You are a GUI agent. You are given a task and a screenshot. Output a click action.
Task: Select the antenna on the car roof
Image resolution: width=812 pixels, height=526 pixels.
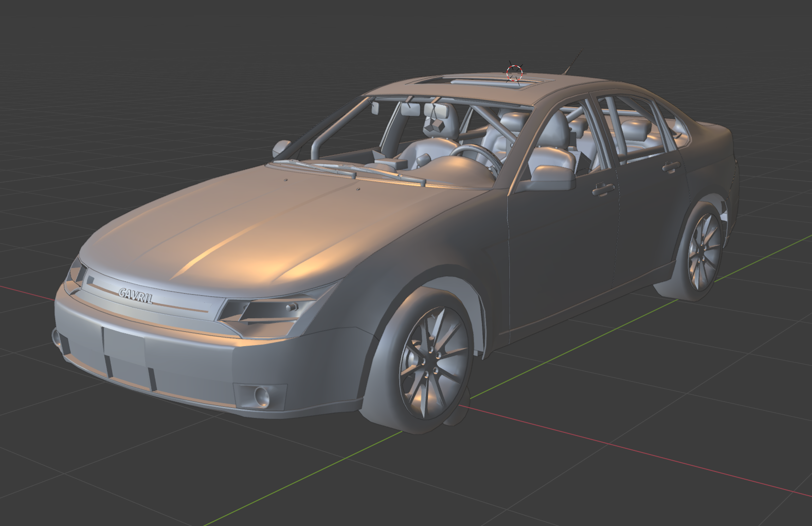572,62
